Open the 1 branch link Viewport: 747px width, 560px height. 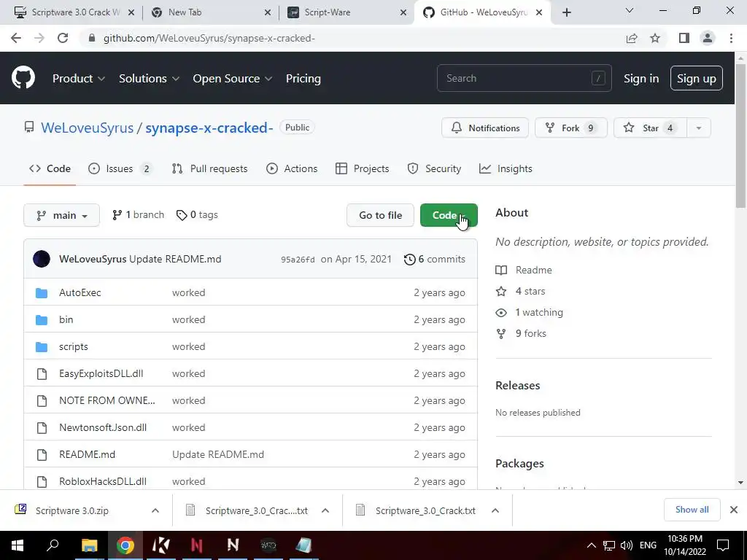(x=138, y=215)
